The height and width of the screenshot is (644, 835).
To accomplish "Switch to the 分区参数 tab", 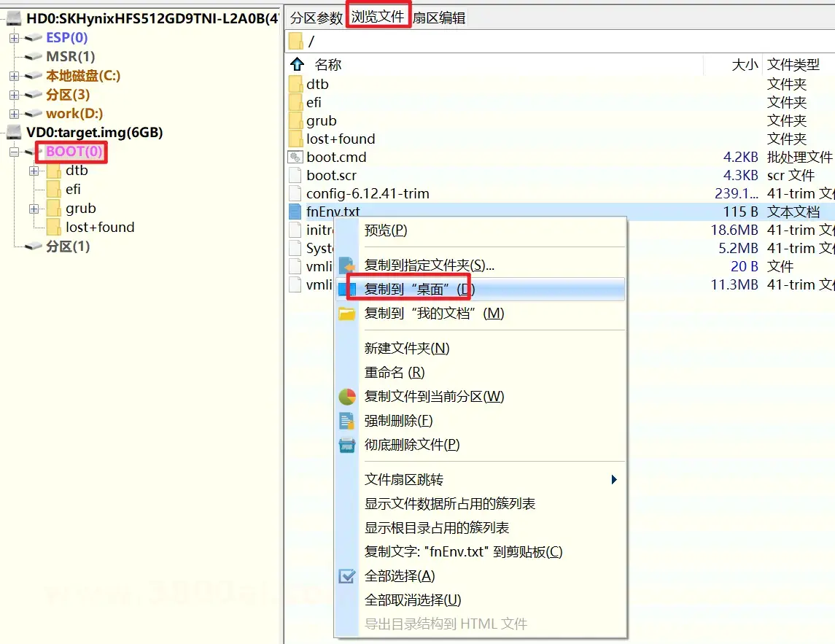I will 316,18.
